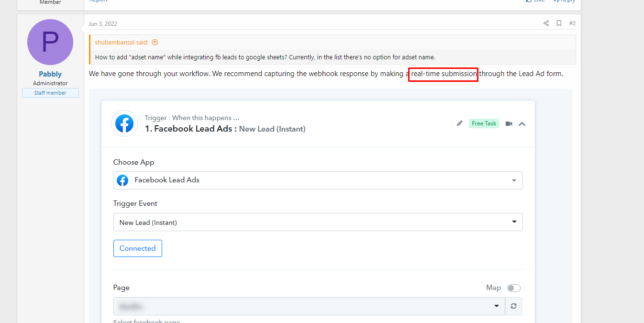Click Facebook icon inside Choose App field

click(122, 180)
